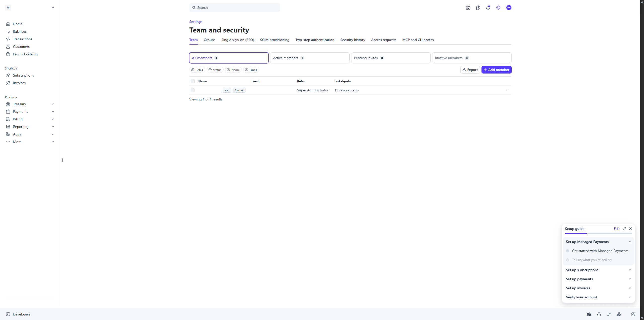This screenshot has width=644, height=320.
Task: Minimize the Setup guide panel
Action: tap(624, 229)
